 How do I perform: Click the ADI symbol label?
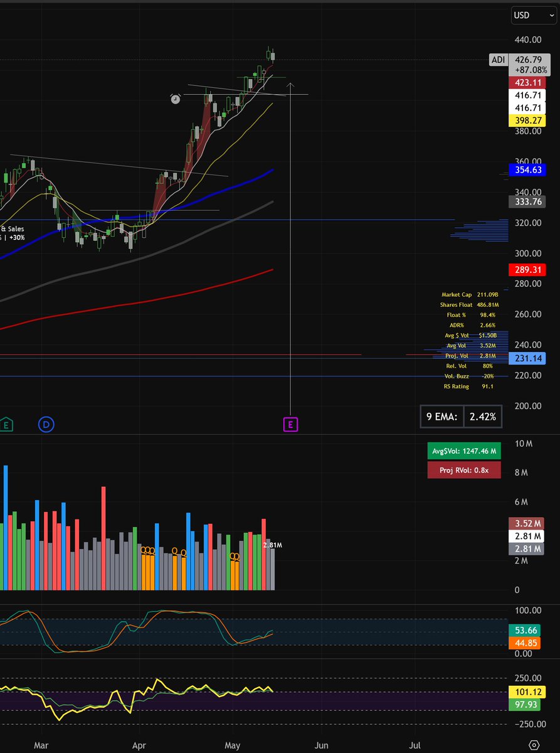point(498,60)
